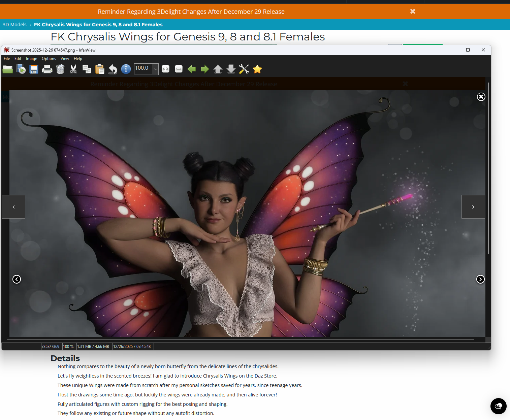Click the Details heading on the webpage
This screenshot has height=420, width=510.
(x=65, y=358)
